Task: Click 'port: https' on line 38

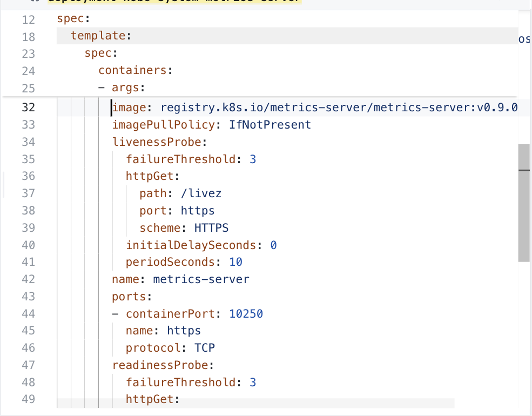Action: click(177, 211)
